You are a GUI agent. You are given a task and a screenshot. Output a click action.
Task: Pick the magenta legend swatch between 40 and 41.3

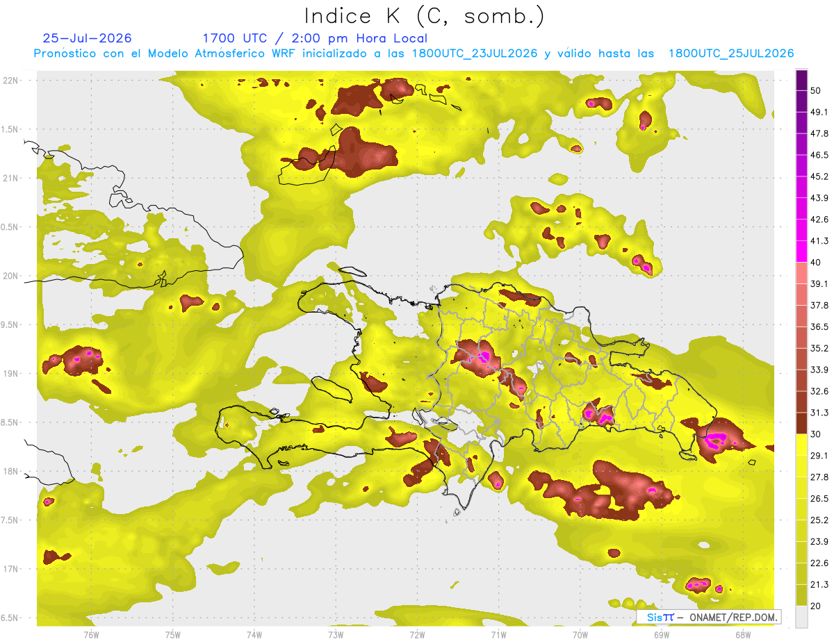point(801,251)
